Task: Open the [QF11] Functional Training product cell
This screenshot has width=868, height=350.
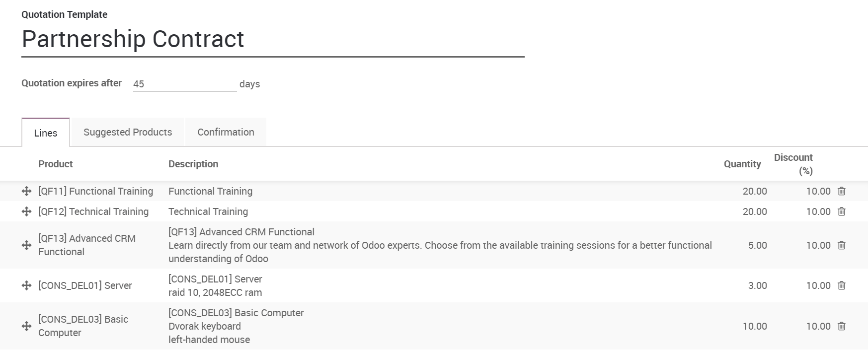Action: [x=95, y=191]
